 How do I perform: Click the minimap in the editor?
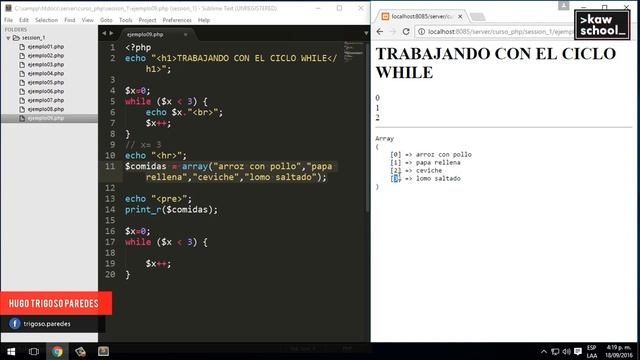(x=353, y=51)
